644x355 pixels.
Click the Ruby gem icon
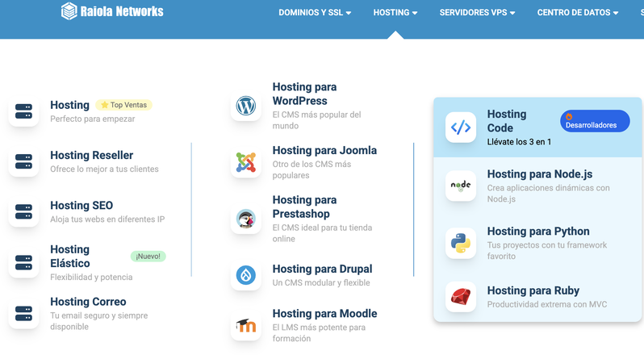pyautogui.click(x=461, y=297)
